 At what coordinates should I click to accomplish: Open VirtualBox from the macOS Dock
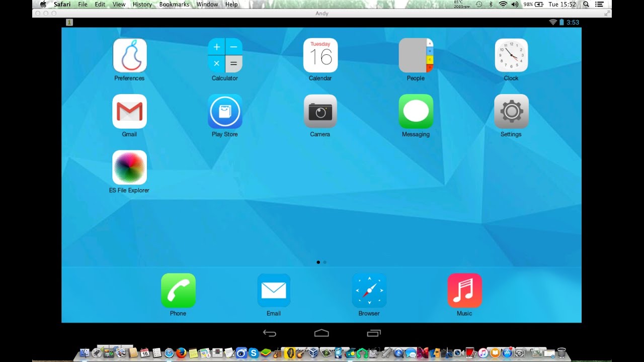[313, 353]
